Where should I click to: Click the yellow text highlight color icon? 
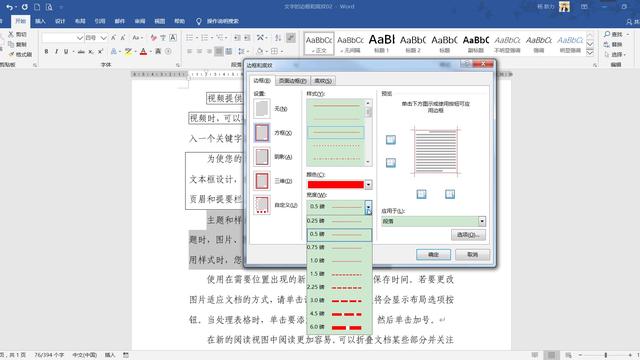[128, 51]
